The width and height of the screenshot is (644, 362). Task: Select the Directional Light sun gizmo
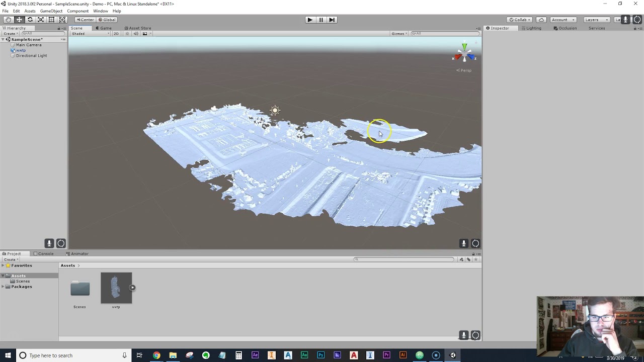click(x=275, y=111)
